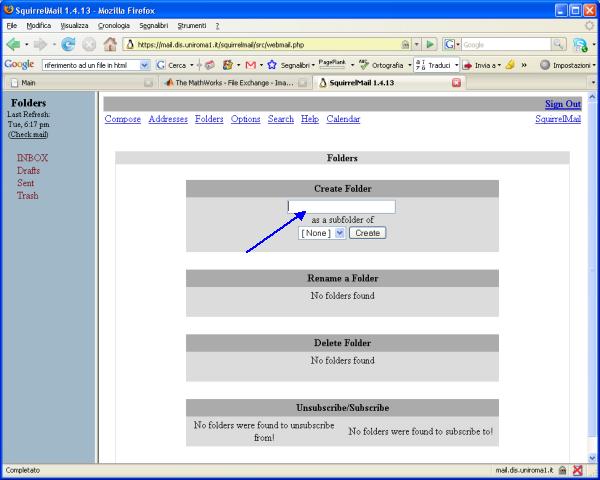The image size is (600, 480).
Task: Open the tab list dropdown arrow
Action: tap(593, 83)
